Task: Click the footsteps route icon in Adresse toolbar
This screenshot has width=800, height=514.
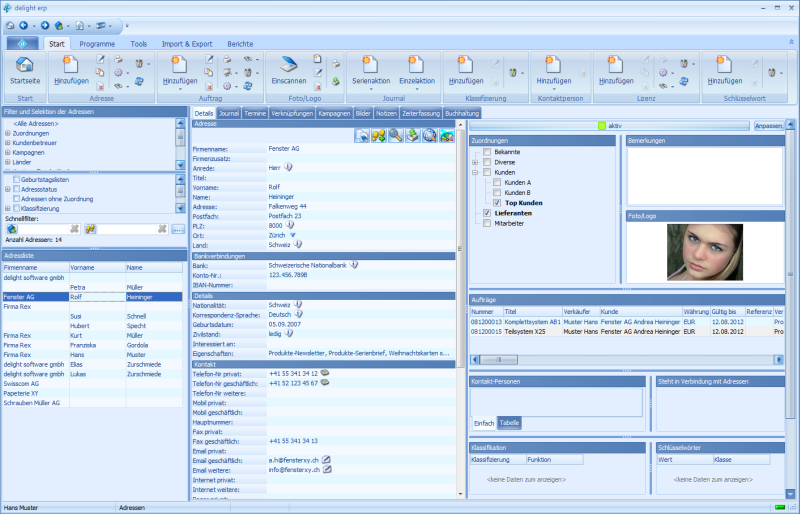Action: [x=379, y=135]
